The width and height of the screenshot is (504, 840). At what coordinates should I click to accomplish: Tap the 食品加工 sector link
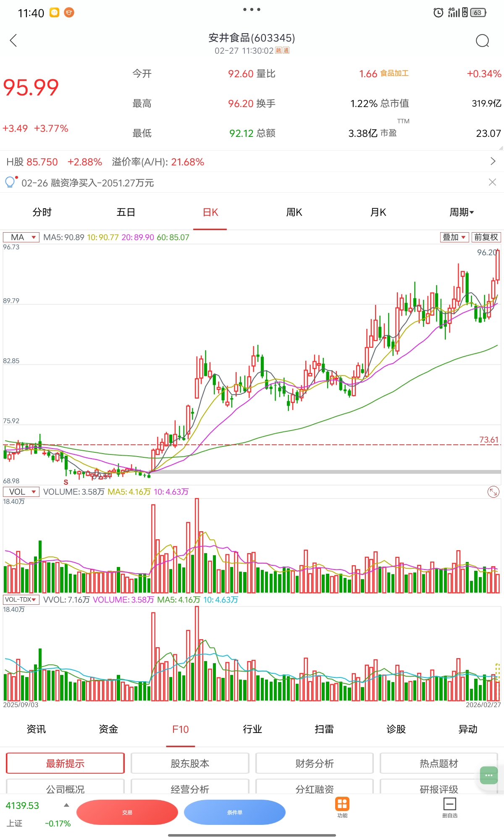pos(394,73)
